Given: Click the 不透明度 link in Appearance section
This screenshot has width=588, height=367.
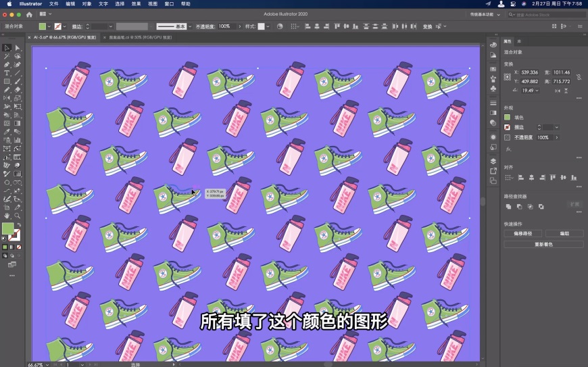Looking at the screenshot, I should [524, 138].
